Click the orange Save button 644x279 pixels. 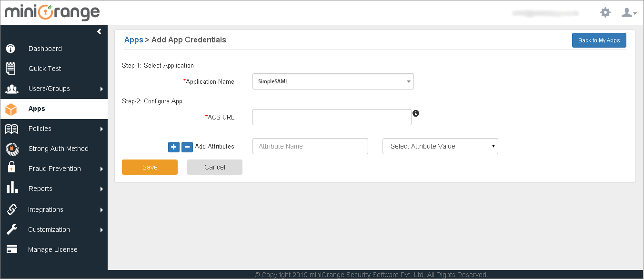click(x=150, y=167)
